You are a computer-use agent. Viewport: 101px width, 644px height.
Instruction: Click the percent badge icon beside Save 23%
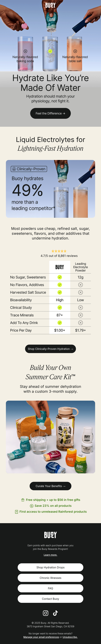tap(31, 506)
